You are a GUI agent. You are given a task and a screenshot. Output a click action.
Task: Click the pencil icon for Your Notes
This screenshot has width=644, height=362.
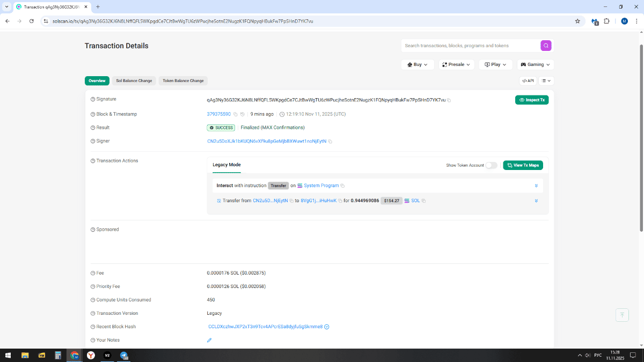coord(209,340)
